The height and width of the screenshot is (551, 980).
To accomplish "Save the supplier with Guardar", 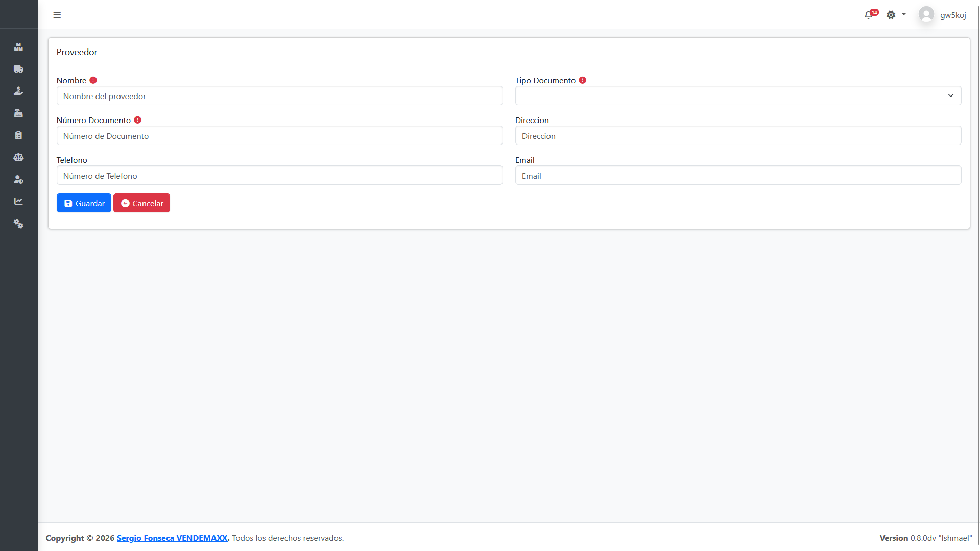I will pos(84,203).
